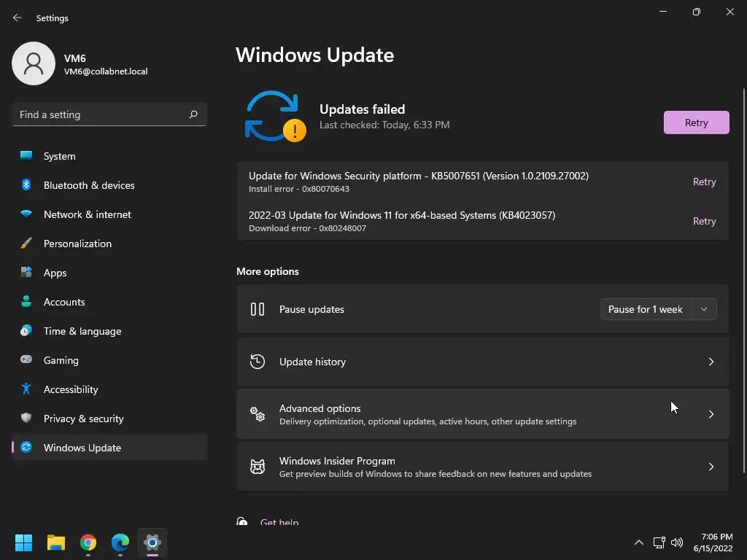Click the 'Updates failed' heading text
747x560 pixels.
pos(362,109)
